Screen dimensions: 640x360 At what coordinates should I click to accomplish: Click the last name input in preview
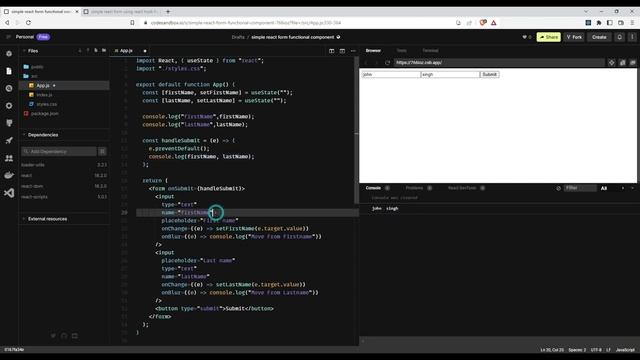click(450, 74)
